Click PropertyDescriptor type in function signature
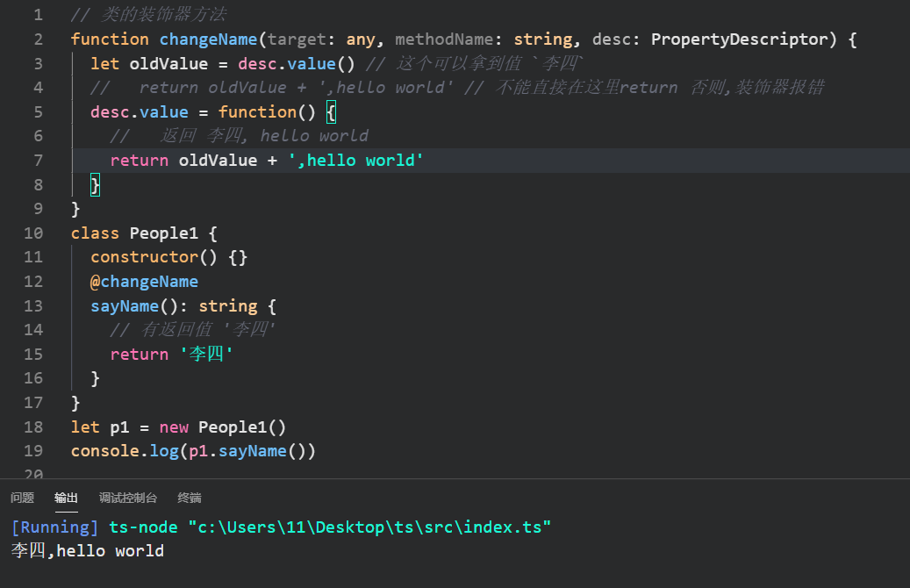Viewport: 910px width, 588px height. click(739, 39)
